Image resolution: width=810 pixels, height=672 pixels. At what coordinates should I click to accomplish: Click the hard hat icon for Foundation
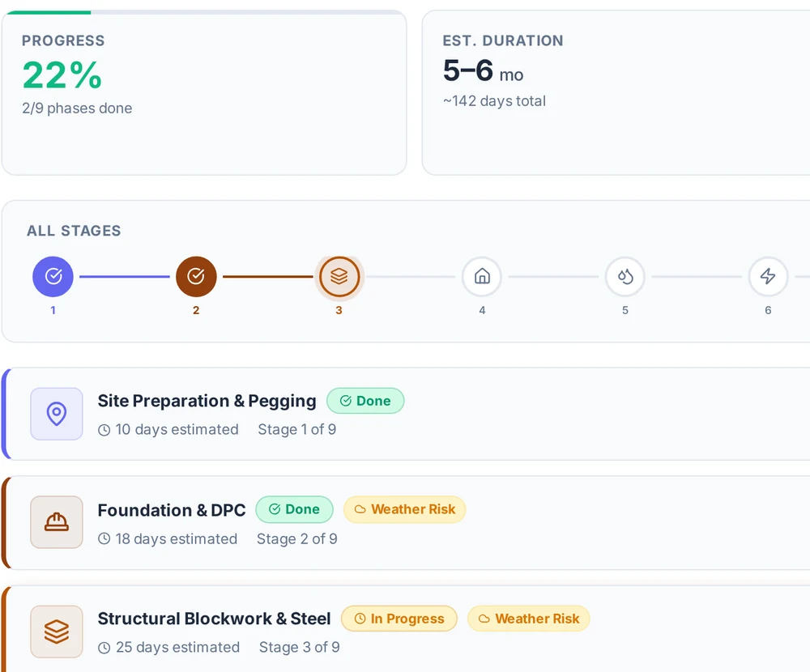pyautogui.click(x=57, y=522)
